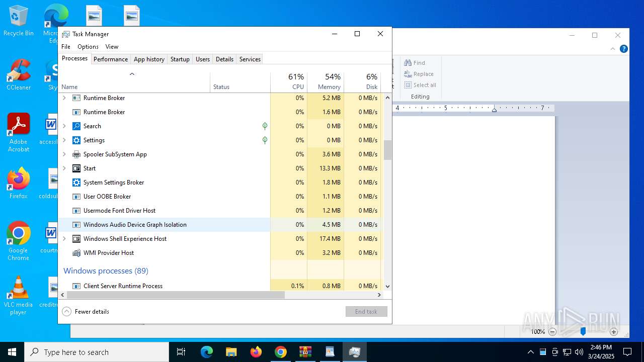Image resolution: width=644 pixels, height=362 pixels.
Task: Open the notification center icon
Action: (627, 352)
